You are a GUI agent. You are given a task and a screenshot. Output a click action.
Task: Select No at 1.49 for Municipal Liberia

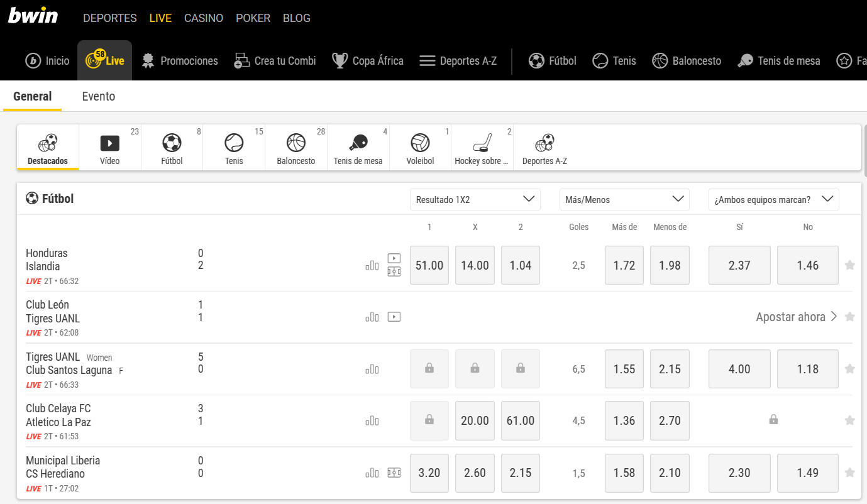(x=808, y=473)
